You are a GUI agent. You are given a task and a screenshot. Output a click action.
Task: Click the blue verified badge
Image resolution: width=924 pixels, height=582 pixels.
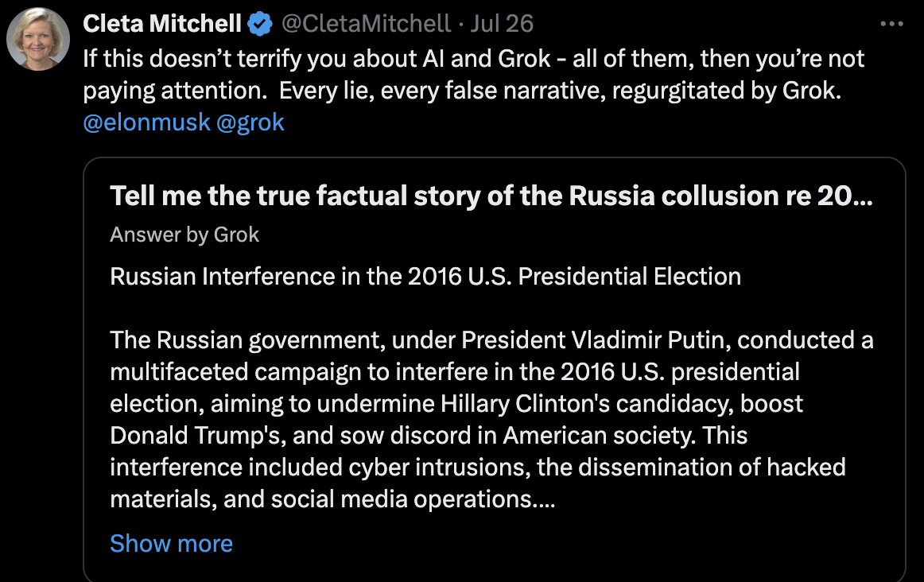pos(259,24)
